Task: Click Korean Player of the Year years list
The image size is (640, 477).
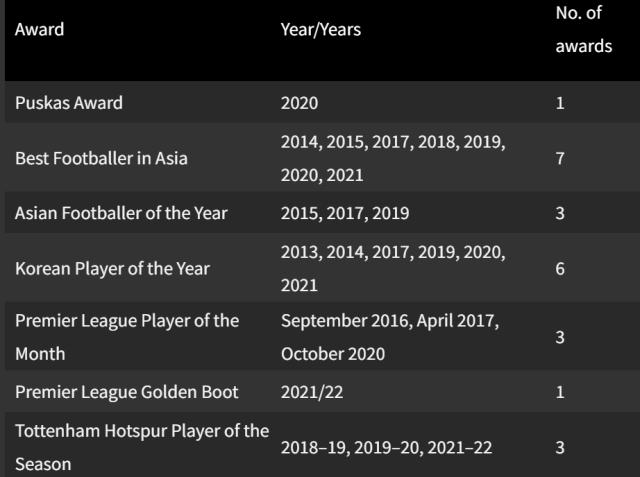Action: point(393,269)
